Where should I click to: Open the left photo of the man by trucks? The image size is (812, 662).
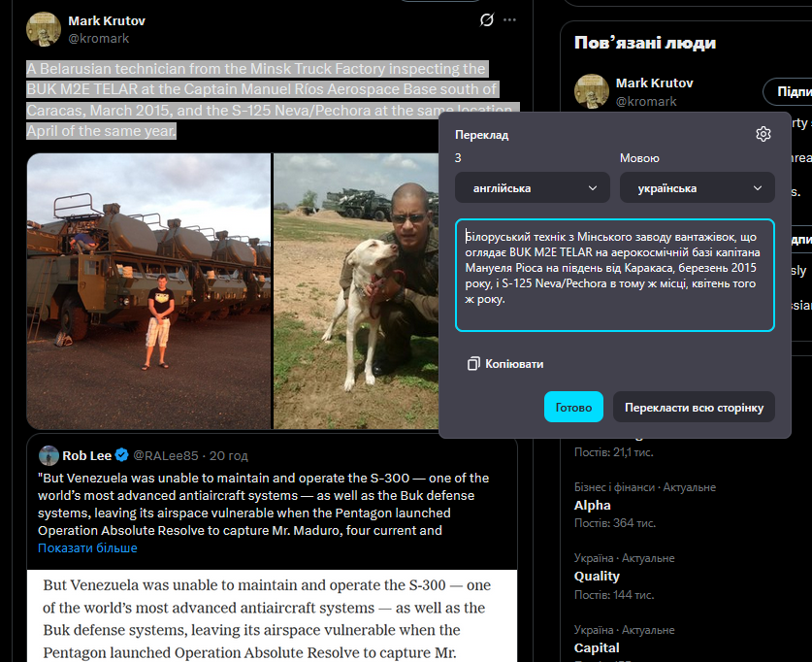coord(148,291)
